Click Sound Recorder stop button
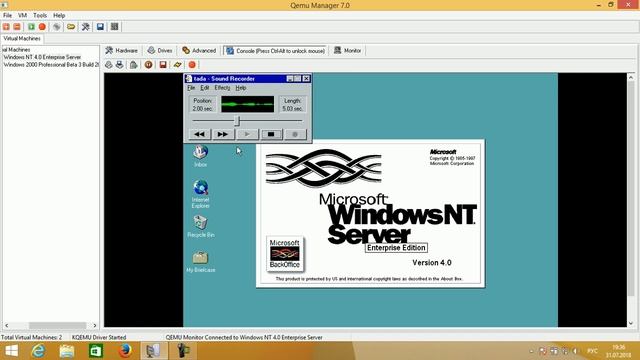The image size is (640, 360). [271, 134]
